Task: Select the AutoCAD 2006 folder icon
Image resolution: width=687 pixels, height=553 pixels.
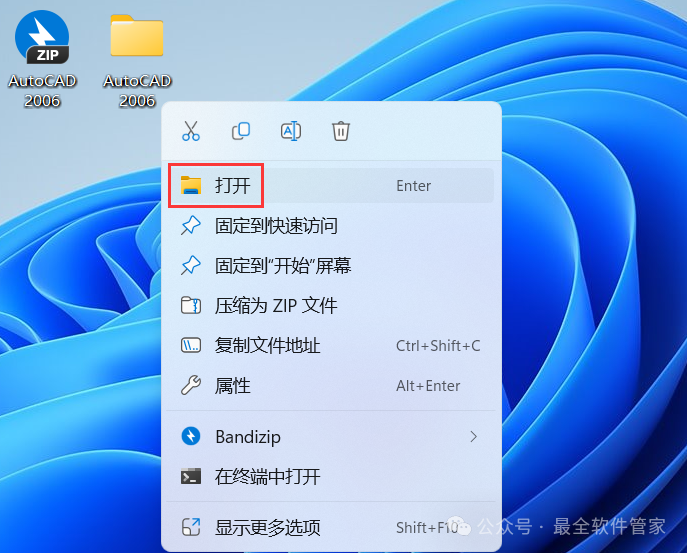Action: click(x=137, y=36)
